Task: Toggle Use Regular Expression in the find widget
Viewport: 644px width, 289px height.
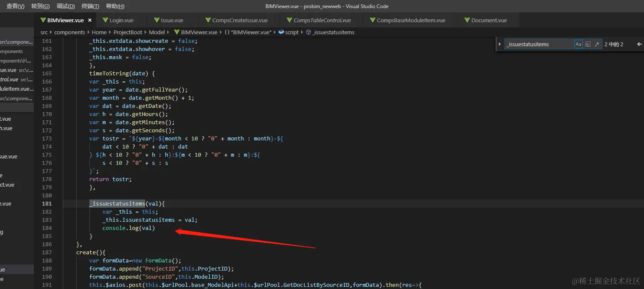Action: [x=597, y=44]
